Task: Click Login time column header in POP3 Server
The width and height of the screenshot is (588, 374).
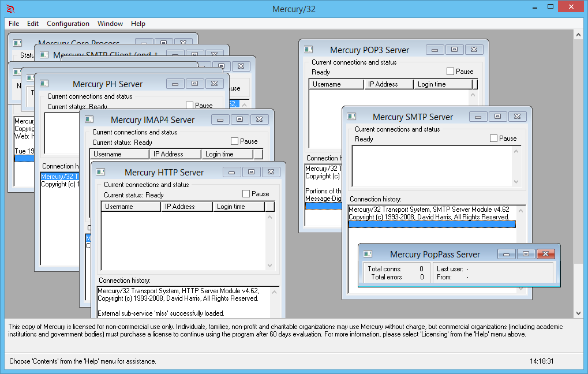Action: [443, 84]
